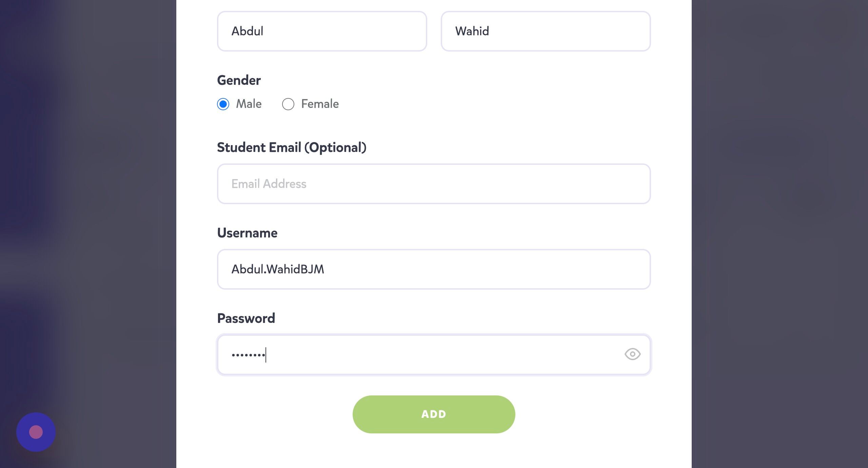Screen dimensions: 868x468
Task: Focus the last name field containing Wahid
Action: tap(546, 31)
